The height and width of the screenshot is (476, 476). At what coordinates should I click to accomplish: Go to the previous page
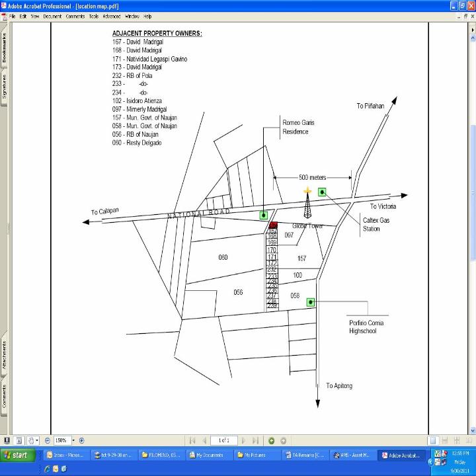coord(205,440)
